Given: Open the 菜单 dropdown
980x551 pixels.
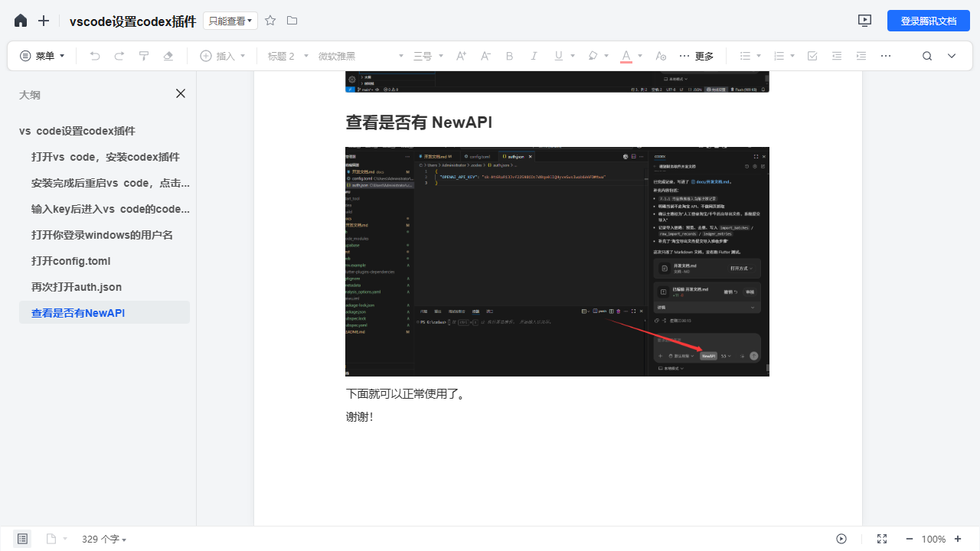Looking at the screenshot, I should (x=42, y=56).
